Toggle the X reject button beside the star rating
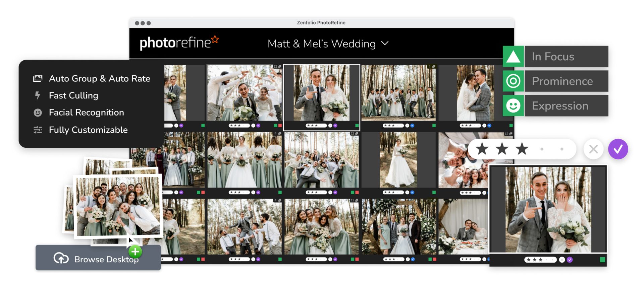 [593, 149]
